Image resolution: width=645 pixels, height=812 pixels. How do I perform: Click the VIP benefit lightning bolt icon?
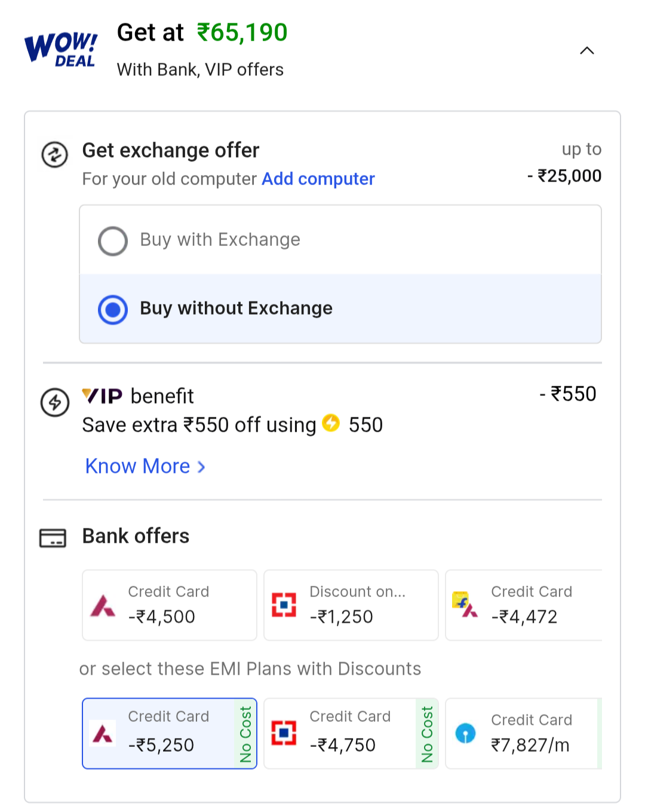(x=54, y=402)
